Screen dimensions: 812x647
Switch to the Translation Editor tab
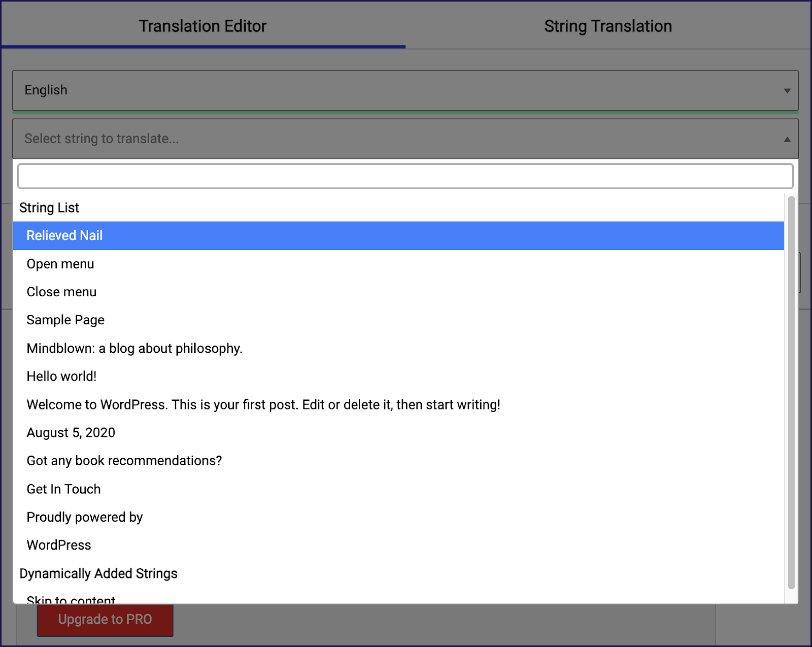203,26
